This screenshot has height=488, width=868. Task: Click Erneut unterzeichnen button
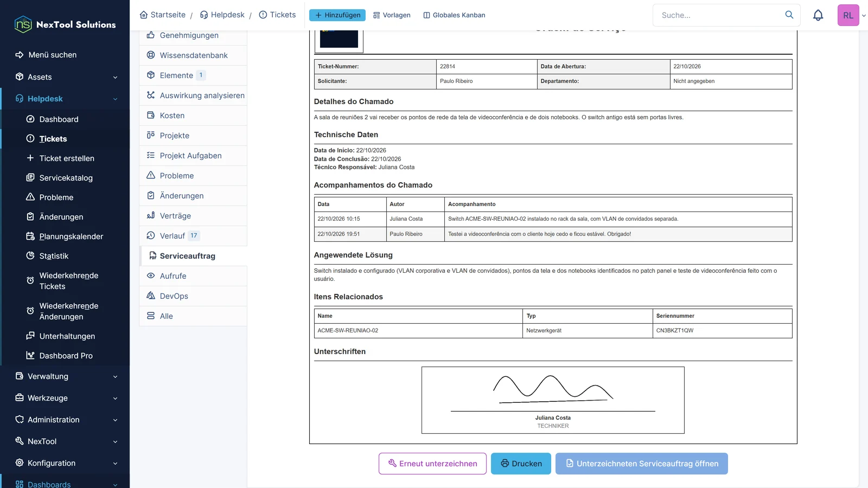pyautogui.click(x=432, y=464)
